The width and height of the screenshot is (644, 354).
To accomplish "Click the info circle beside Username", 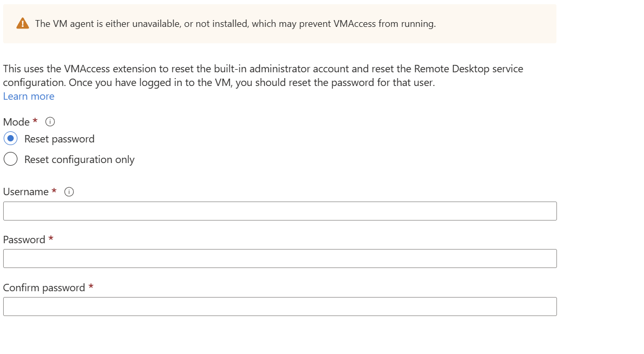I will pyautogui.click(x=69, y=192).
